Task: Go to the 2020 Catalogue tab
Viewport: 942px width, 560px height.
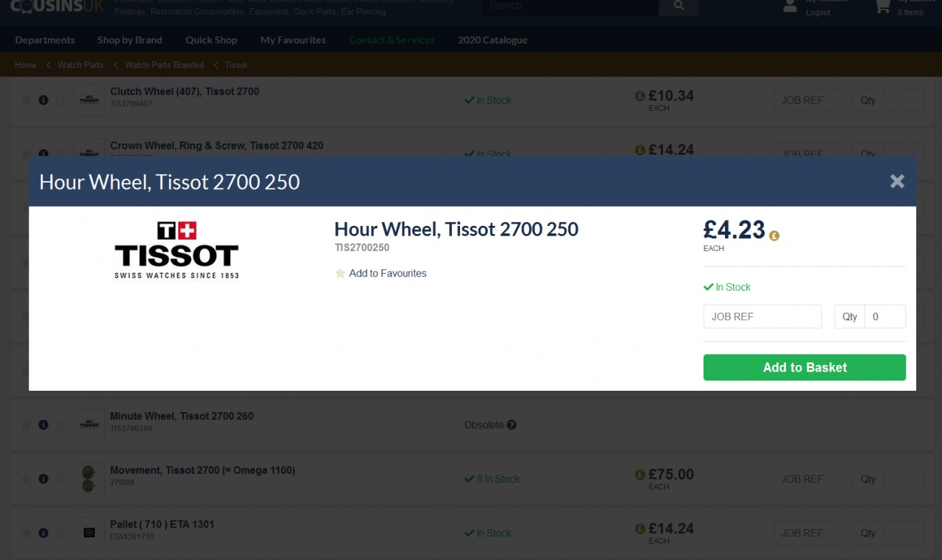Action: click(x=492, y=40)
